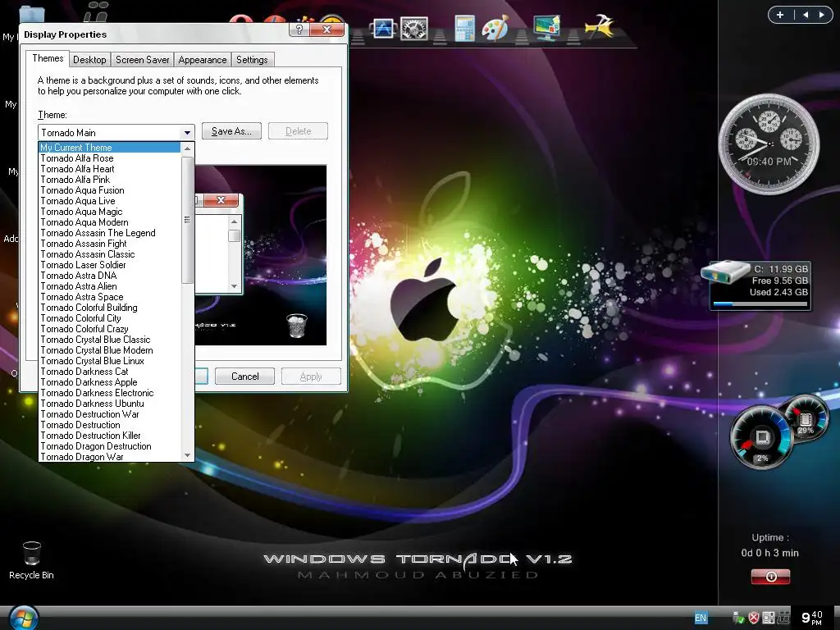This screenshot has width=840, height=630.
Task: Open the display personalization monitor dock icon
Action: pyautogui.click(x=546, y=27)
